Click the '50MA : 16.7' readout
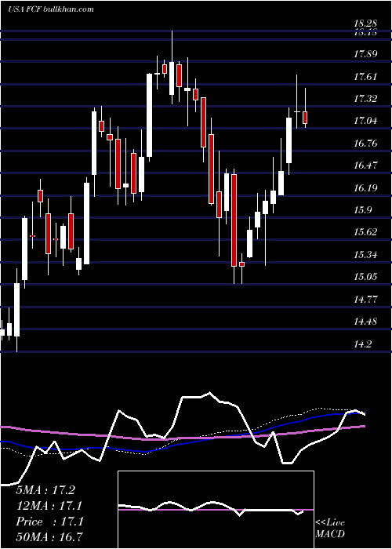 [49, 536]
